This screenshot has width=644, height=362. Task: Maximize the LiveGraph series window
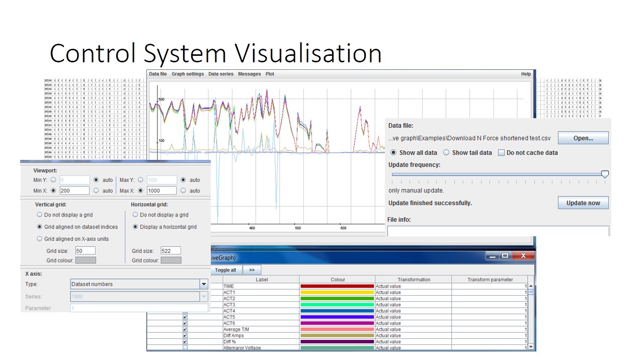tap(505, 256)
